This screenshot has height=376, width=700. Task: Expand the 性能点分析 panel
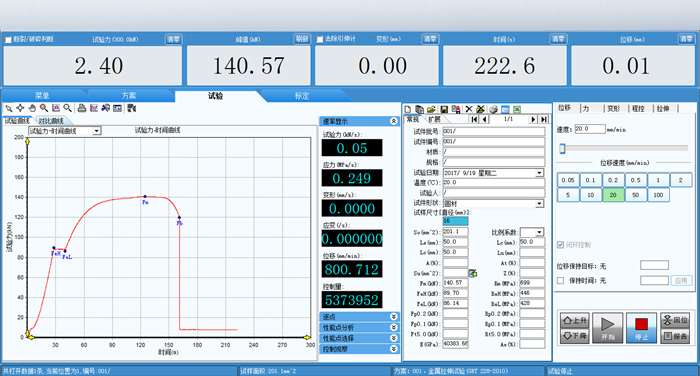tap(359, 327)
